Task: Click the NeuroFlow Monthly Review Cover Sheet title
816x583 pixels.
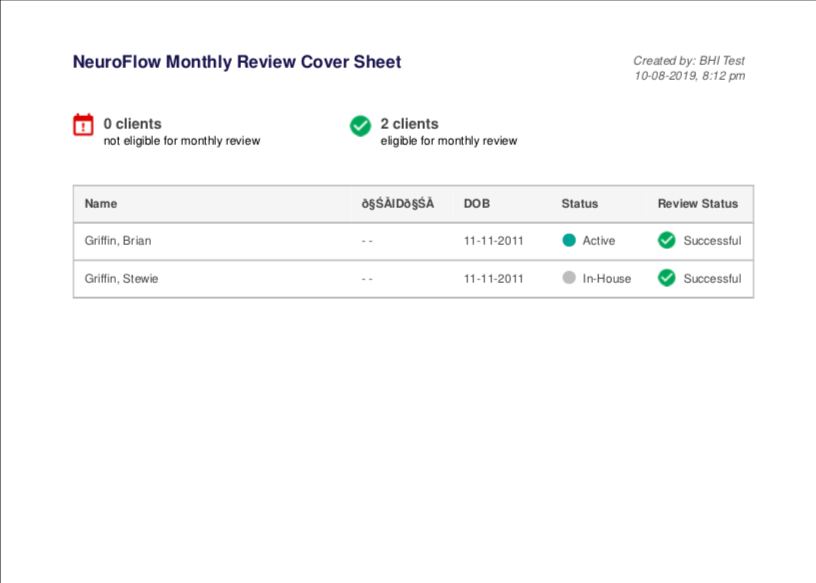Action: 237,62
